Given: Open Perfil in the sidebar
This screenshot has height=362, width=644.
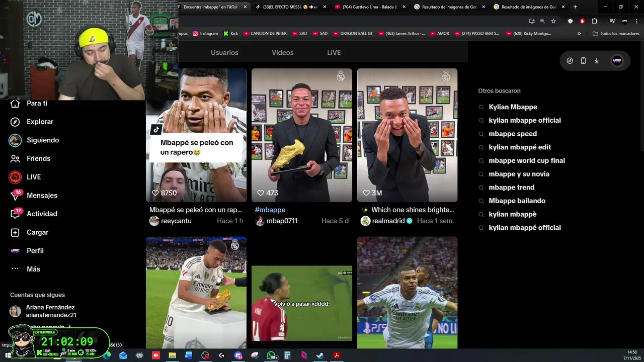Looking at the screenshot, I should pyautogui.click(x=27, y=251).
